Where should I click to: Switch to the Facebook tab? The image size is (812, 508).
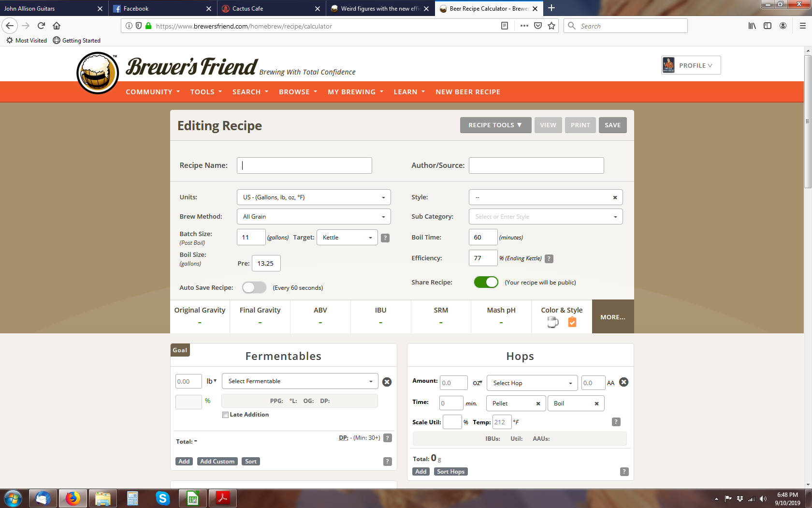coord(162,8)
